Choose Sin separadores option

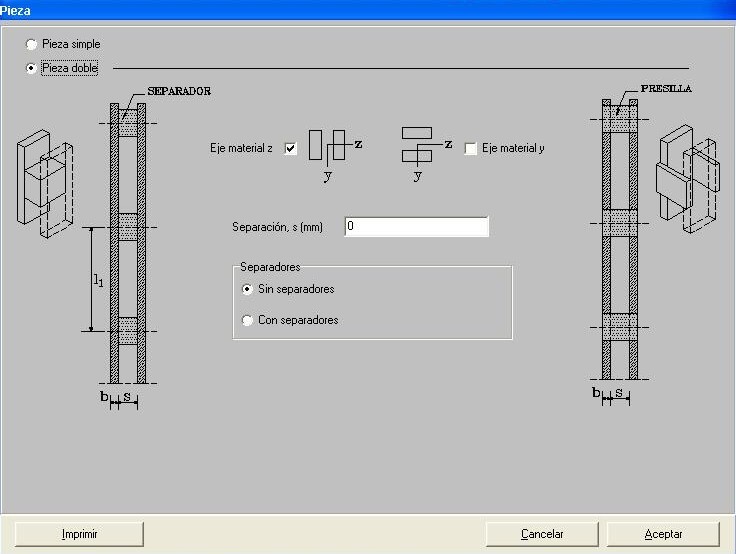click(248, 289)
